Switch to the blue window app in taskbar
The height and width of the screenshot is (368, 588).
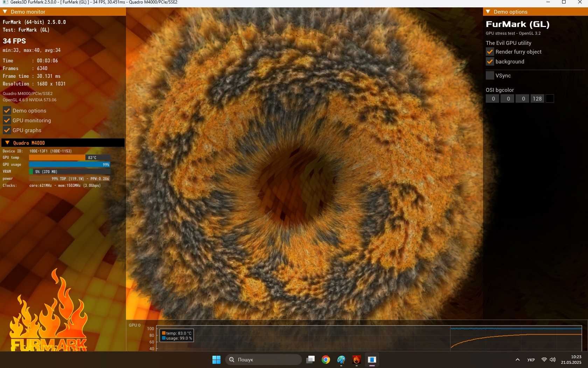372,360
